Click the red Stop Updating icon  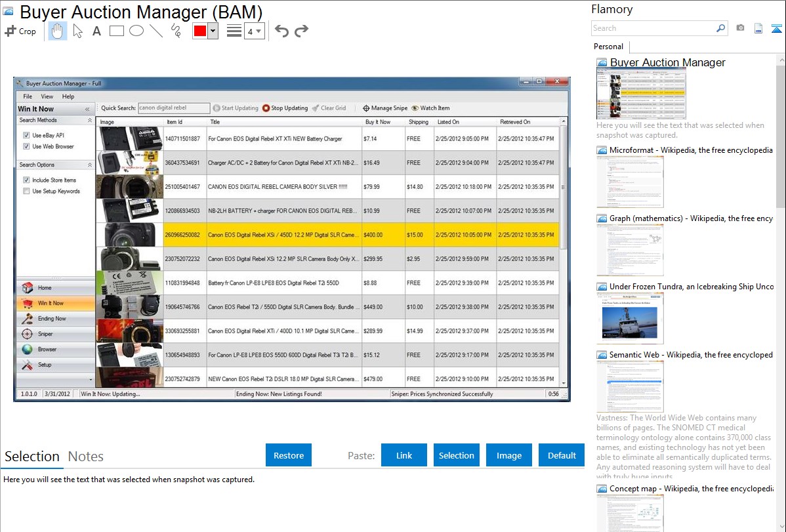(266, 108)
